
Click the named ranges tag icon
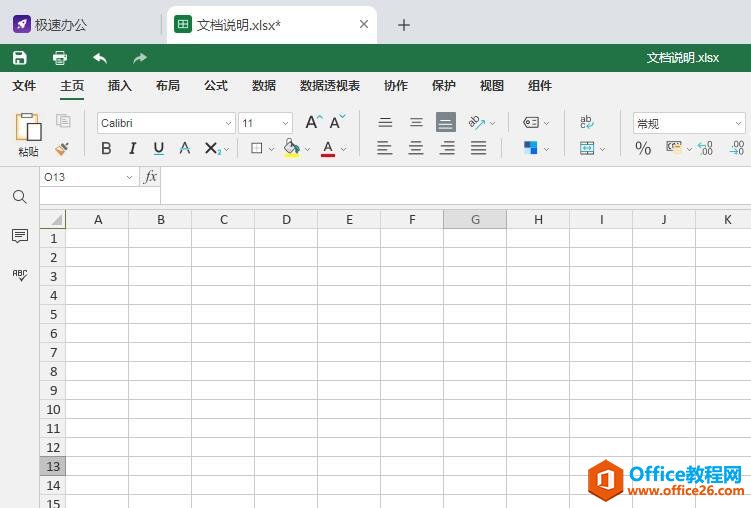pyautogui.click(x=531, y=123)
